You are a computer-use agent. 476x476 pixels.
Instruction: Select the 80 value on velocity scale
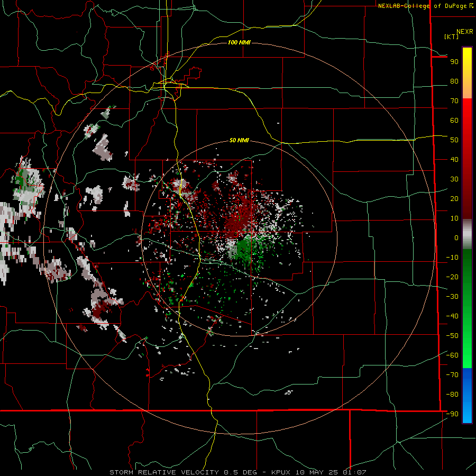(454, 81)
